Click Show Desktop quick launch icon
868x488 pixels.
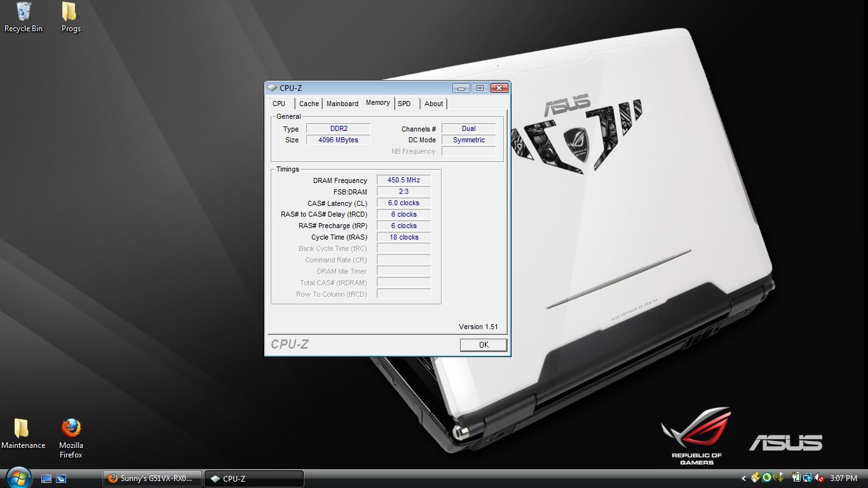coord(46,478)
